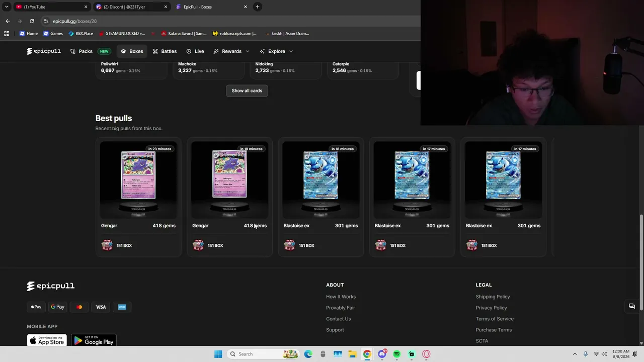Click the VISA payment icon
Screen dimensions: 644x362
pyautogui.click(x=101, y=307)
